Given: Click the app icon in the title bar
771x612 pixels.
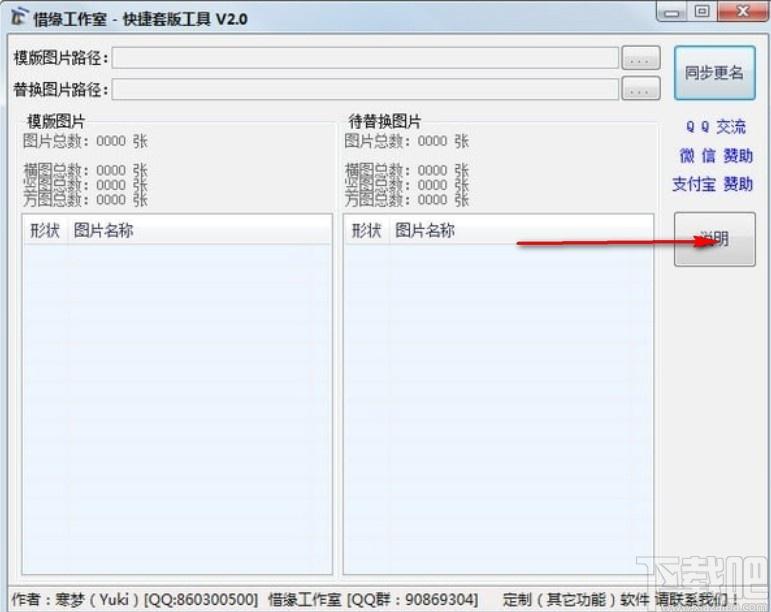Looking at the screenshot, I should click(x=18, y=17).
